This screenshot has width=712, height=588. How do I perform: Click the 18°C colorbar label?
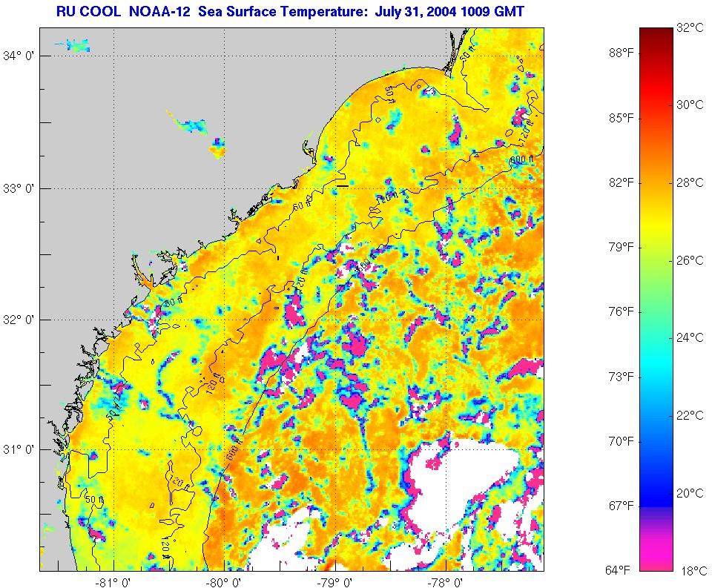[x=693, y=571]
